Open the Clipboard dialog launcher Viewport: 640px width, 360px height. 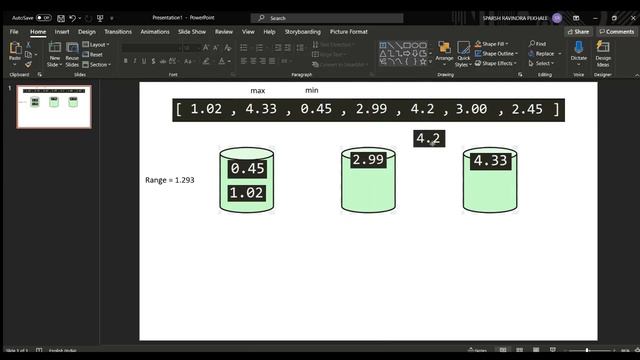pos(40,74)
